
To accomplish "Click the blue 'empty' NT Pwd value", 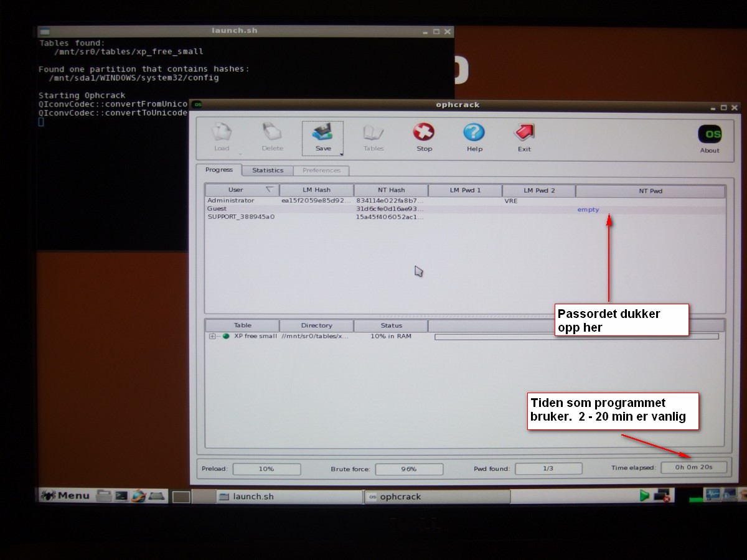I will 588,210.
